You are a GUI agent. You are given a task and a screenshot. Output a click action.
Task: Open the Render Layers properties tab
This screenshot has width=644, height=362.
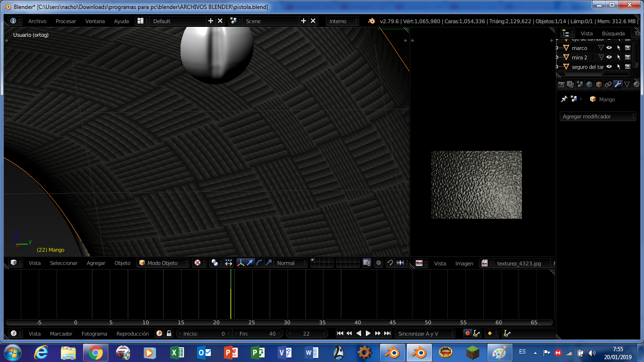570,84
